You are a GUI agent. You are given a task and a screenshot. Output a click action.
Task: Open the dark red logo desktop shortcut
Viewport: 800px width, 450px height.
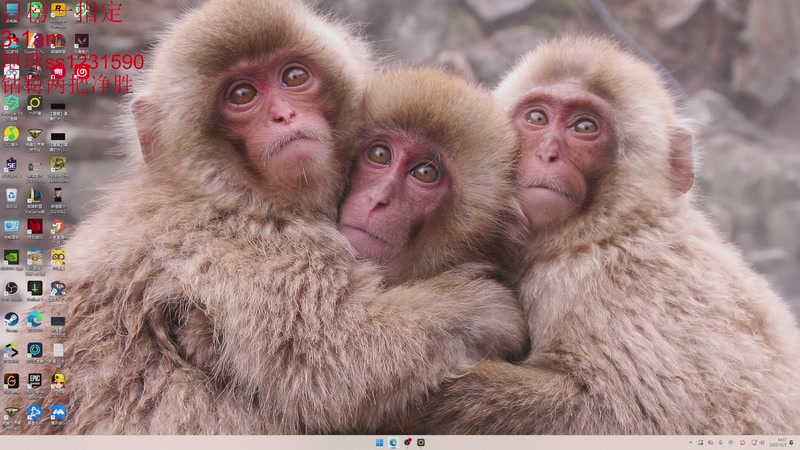[34, 226]
